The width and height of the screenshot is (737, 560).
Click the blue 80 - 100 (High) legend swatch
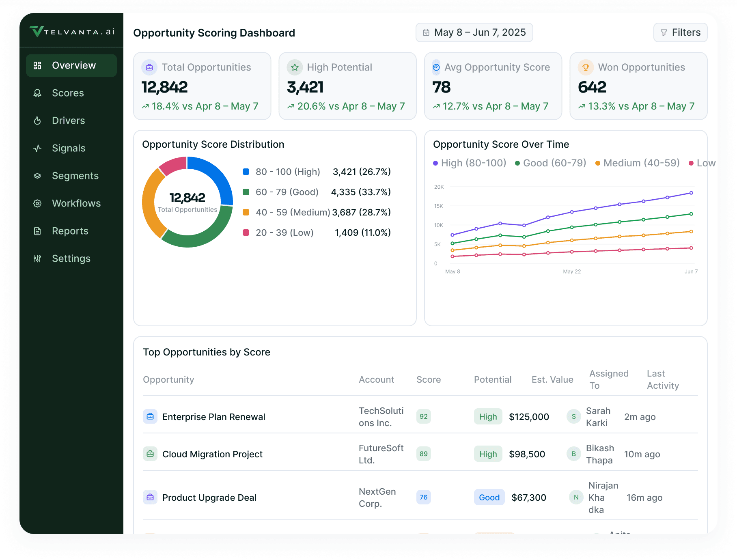click(246, 172)
